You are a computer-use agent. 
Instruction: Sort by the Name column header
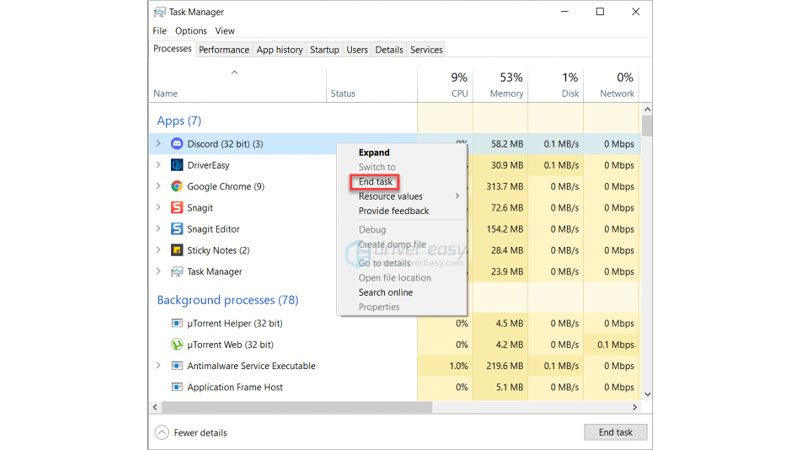[x=238, y=84]
